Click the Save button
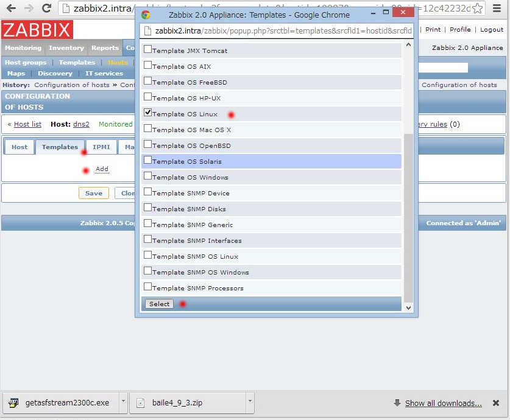 pos(94,193)
